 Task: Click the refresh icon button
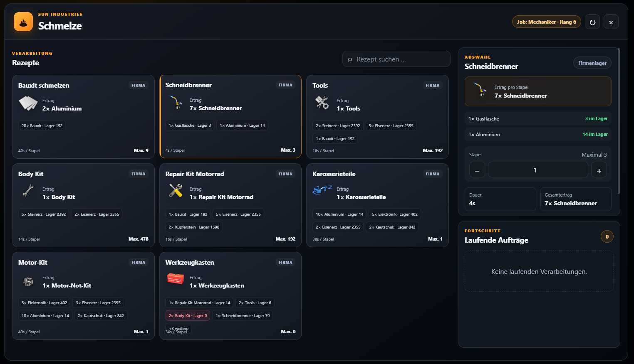[x=592, y=22]
